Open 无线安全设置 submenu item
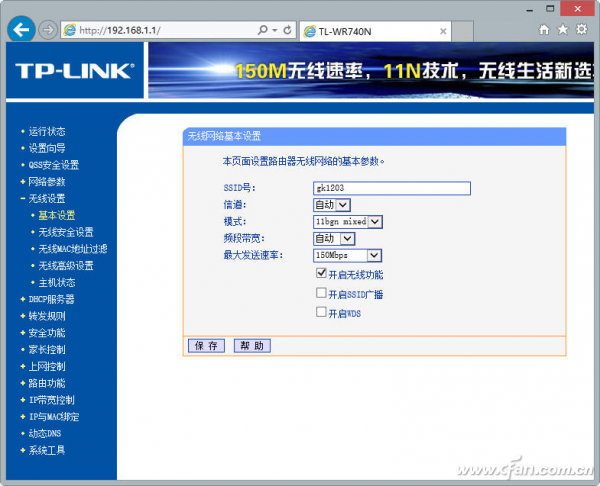600x486 pixels. [x=66, y=232]
